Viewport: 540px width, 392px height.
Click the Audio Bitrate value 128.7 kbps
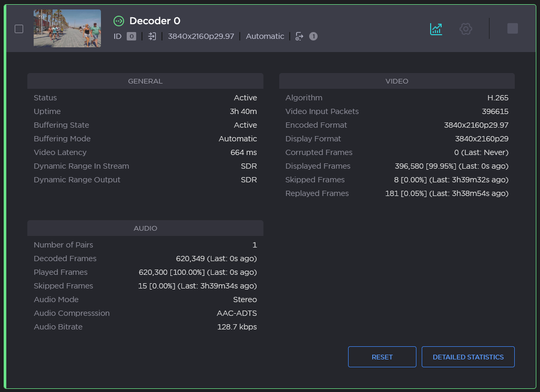[237, 327]
